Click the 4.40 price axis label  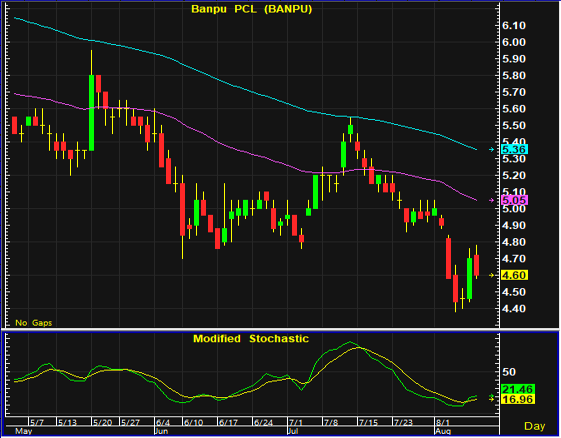[514, 308]
